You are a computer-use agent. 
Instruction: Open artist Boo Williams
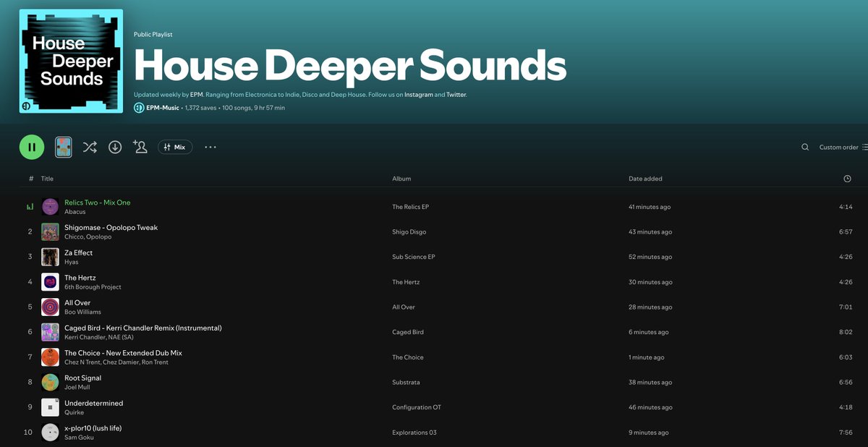click(82, 312)
